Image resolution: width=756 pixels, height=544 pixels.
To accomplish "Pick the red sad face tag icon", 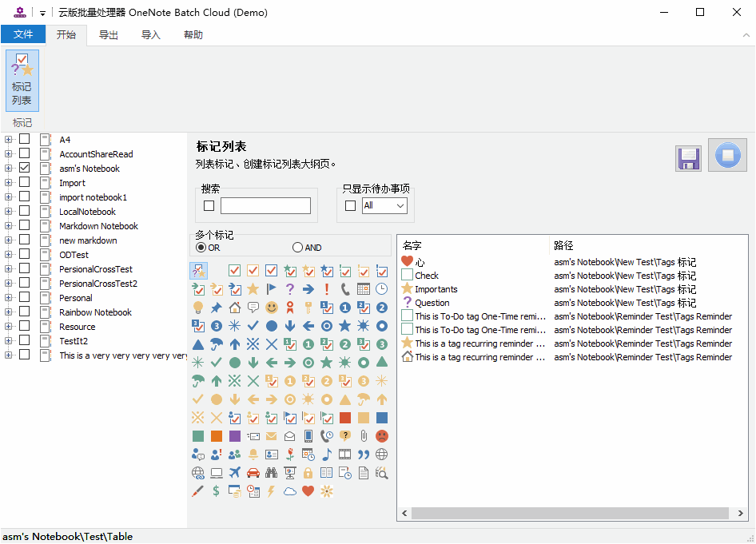I will (381, 436).
